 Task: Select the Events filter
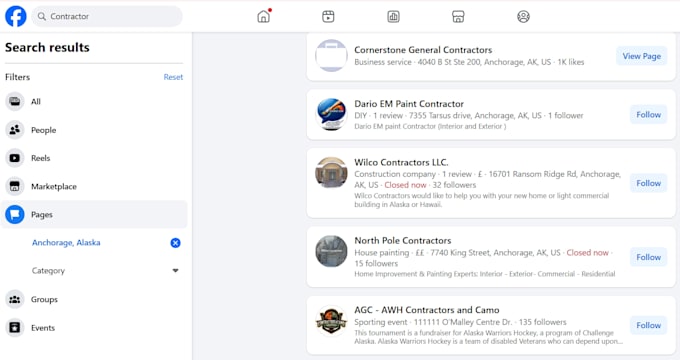[x=94, y=327]
